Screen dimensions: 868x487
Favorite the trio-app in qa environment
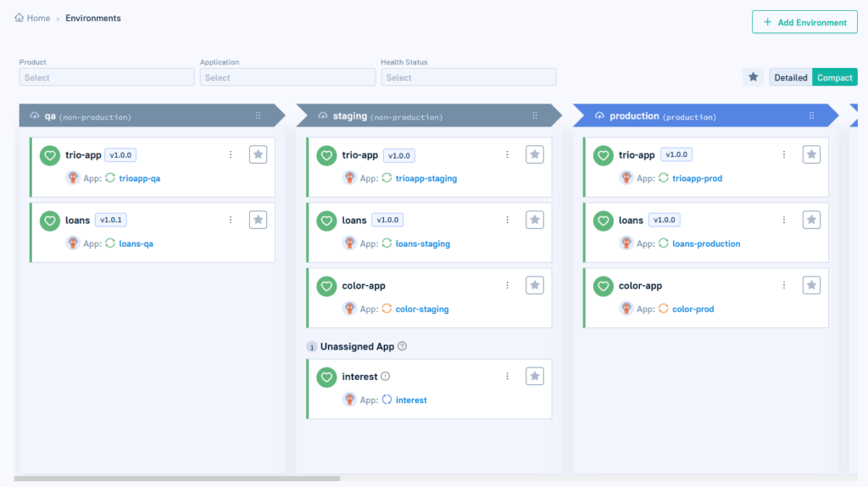click(259, 154)
